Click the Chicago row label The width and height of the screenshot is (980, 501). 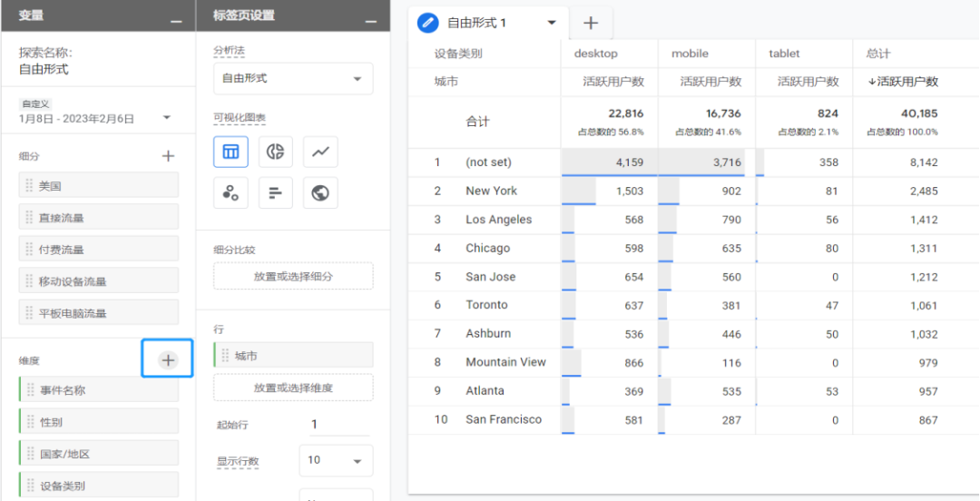[487, 249]
